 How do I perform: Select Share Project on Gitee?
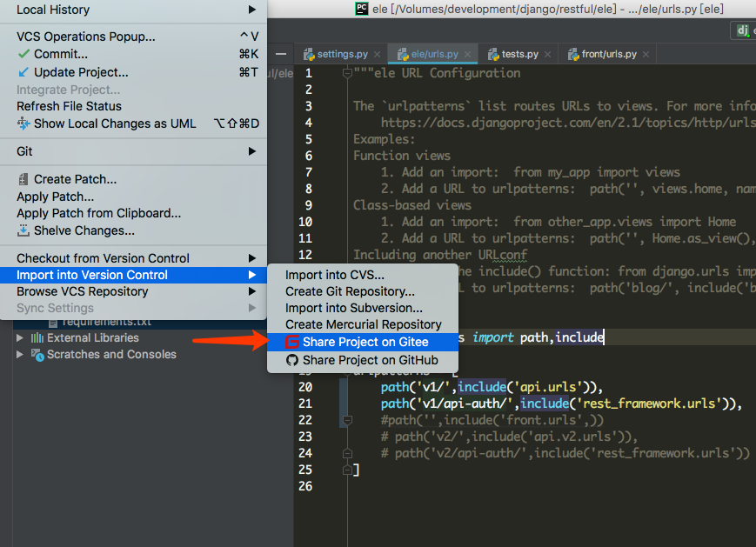pyautogui.click(x=363, y=342)
